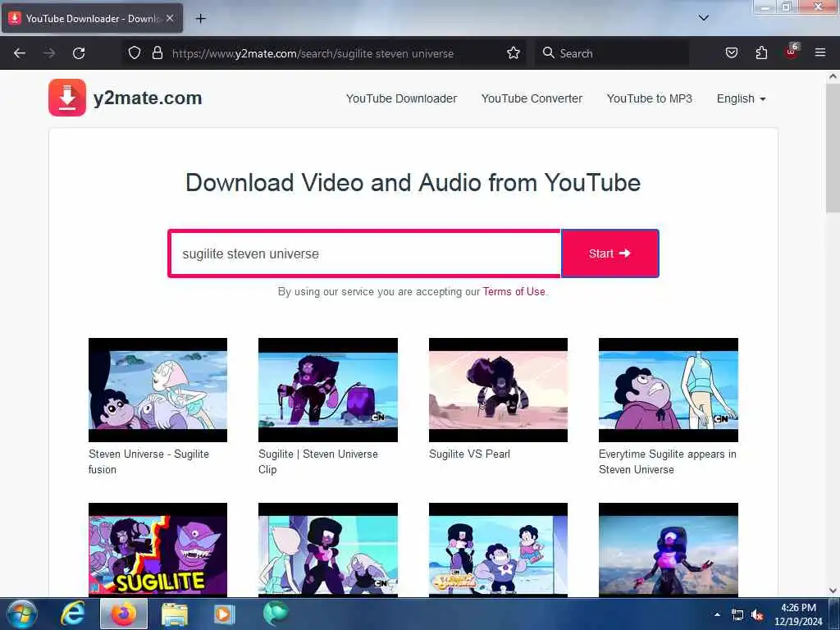The image size is (840, 630).
Task: Open thumbnail with yellow SUGILITE text
Action: pos(157,550)
